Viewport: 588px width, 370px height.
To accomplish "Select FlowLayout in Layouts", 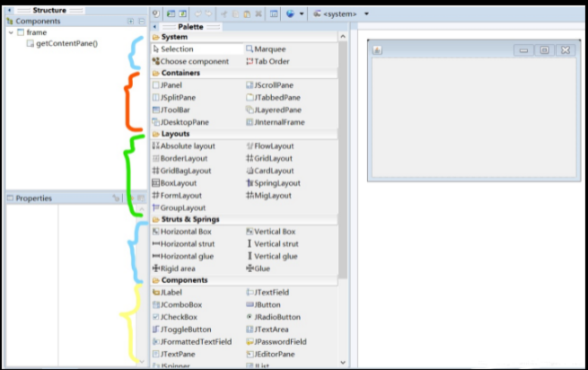I will click(x=270, y=146).
